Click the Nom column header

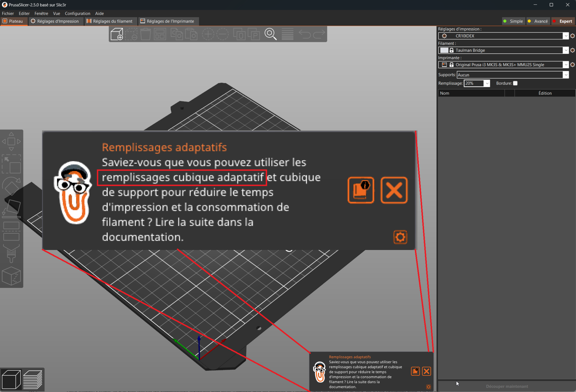pos(471,93)
